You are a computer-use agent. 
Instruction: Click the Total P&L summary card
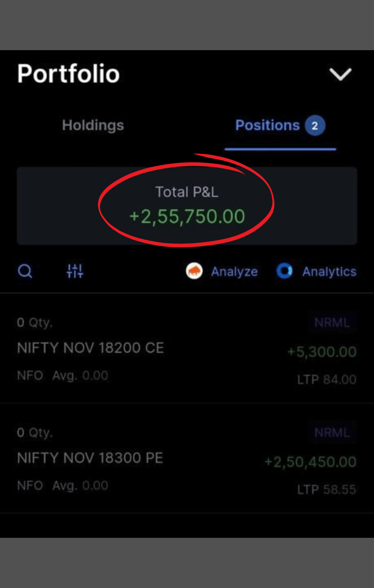[x=187, y=206]
